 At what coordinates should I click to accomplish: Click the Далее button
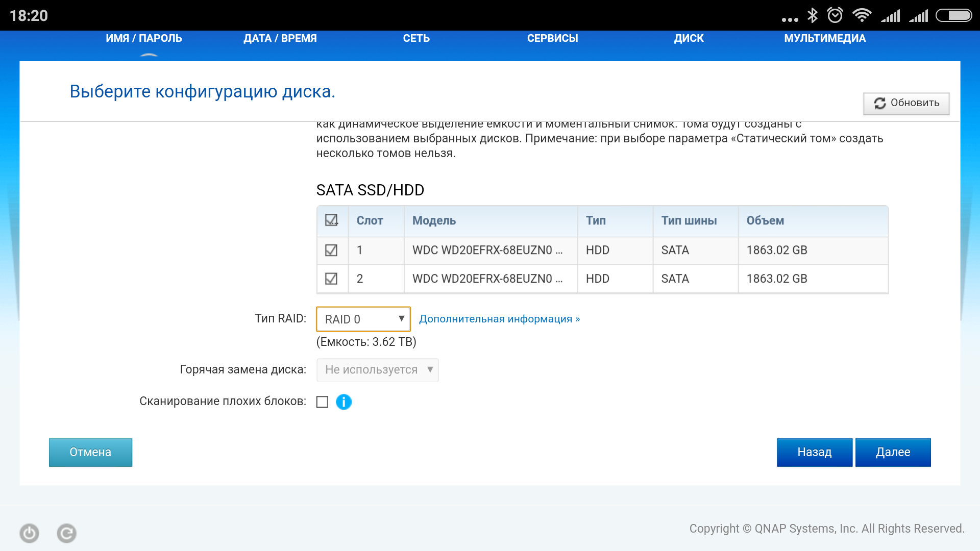tap(893, 452)
